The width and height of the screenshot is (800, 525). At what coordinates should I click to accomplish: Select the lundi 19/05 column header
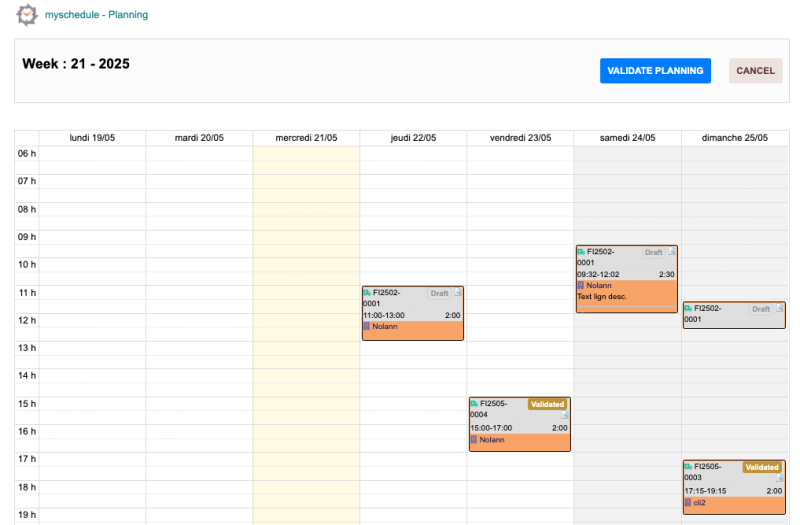[x=92, y=138]
